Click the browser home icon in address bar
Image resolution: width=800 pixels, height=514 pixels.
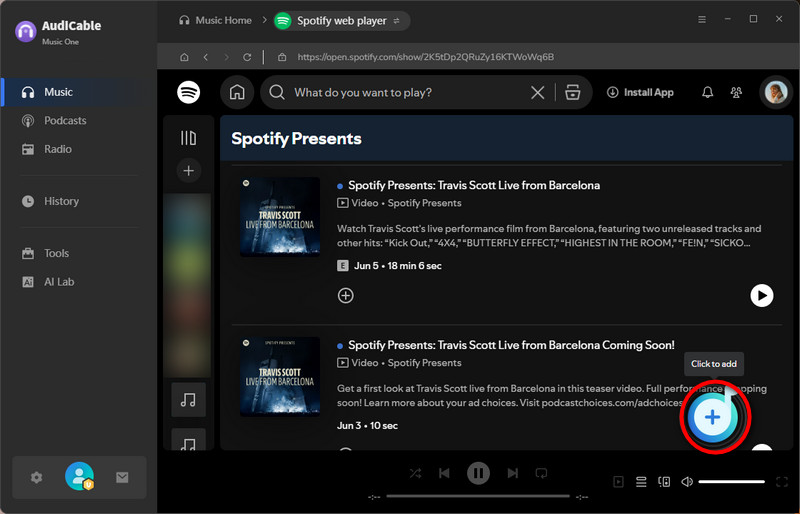pos(184,57)
